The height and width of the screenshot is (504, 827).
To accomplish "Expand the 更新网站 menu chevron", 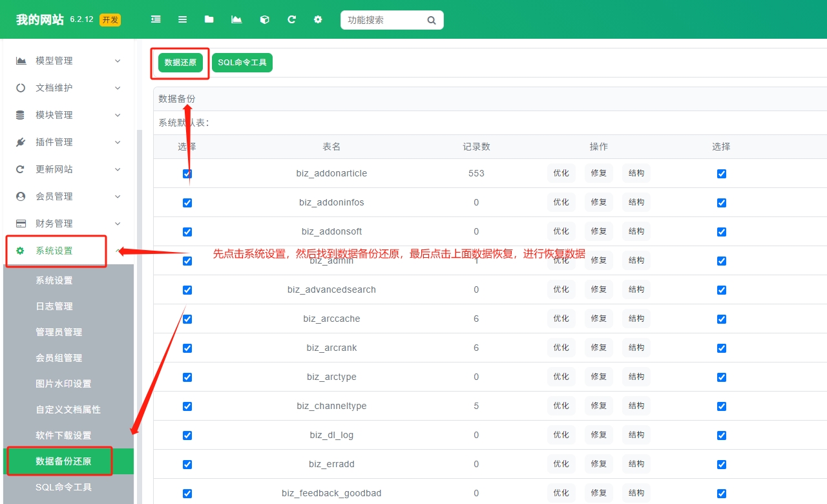I will (118, 169).
